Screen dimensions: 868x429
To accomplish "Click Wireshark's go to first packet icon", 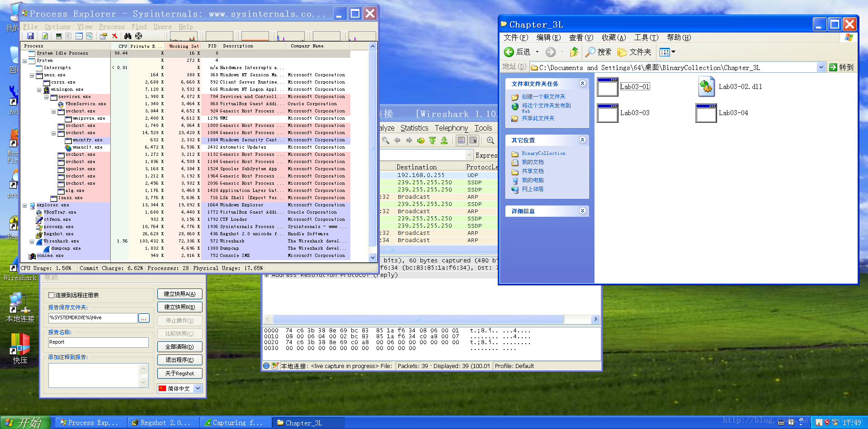I will 433,140.
